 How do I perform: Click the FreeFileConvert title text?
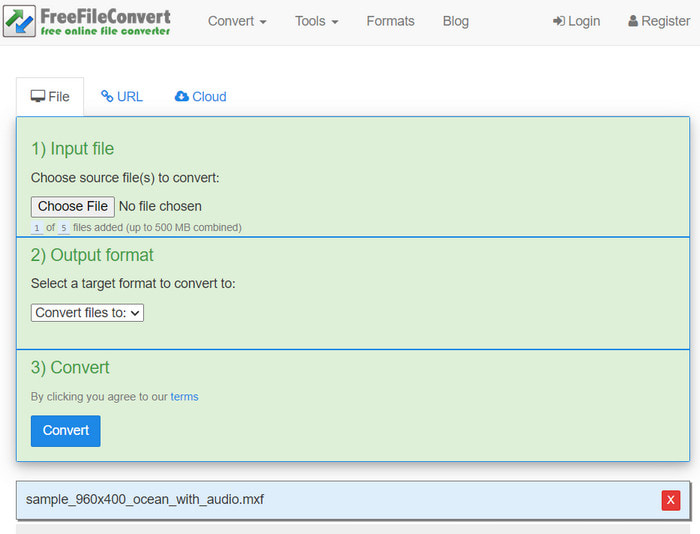coord(105,17)
